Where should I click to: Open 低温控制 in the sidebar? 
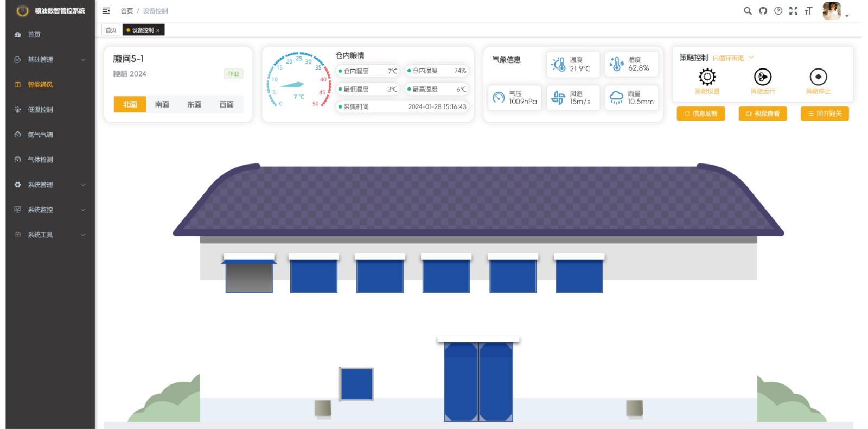coord(40,110)
